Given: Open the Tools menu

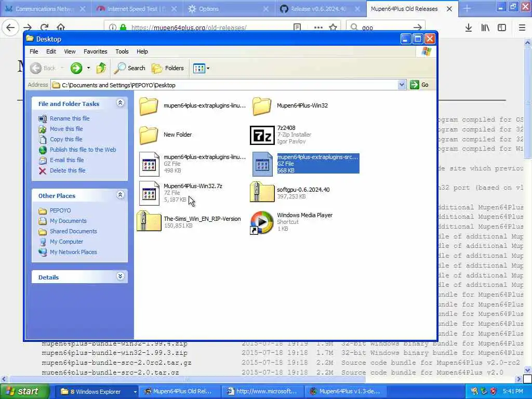Looking at the screenshot, I should coord(122,51).
